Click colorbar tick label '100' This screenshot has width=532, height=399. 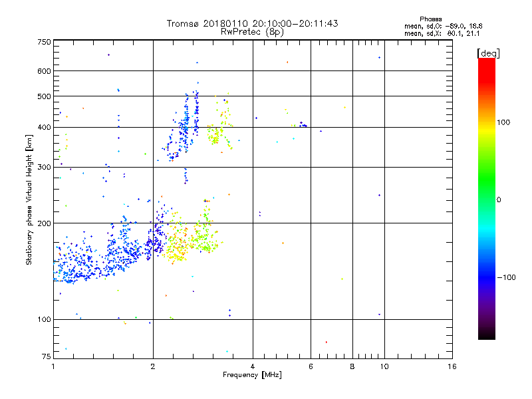point(503,122)
